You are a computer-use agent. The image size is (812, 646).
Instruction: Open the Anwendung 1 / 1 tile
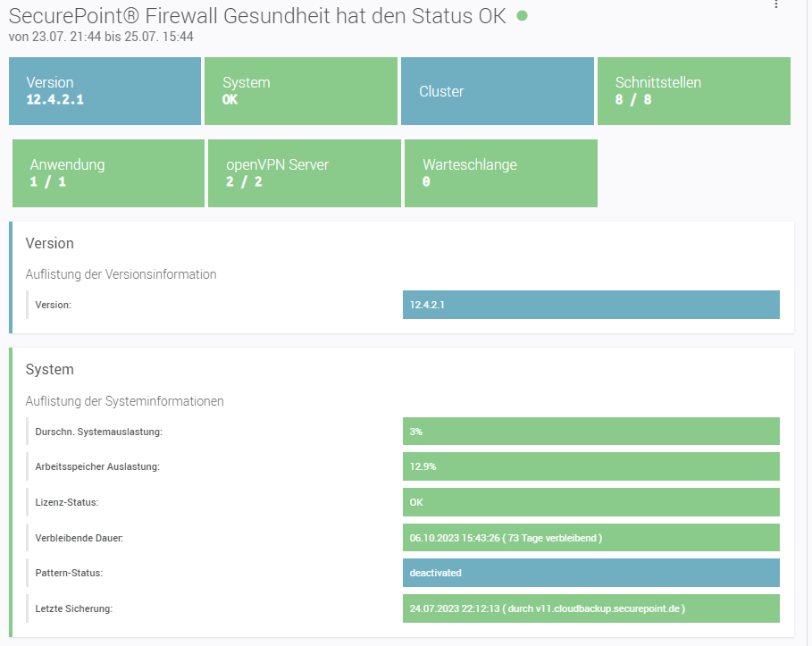click(x=108, y=173)
